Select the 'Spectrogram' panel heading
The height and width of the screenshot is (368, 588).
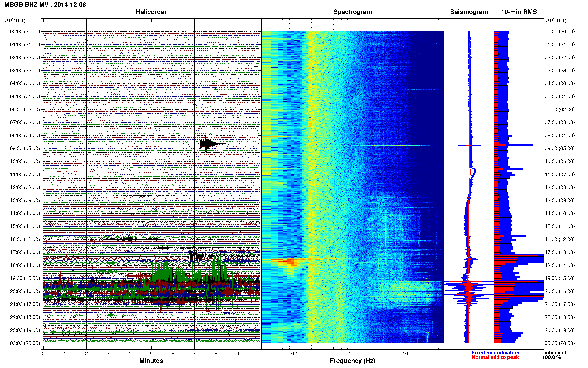pos(352,12)
